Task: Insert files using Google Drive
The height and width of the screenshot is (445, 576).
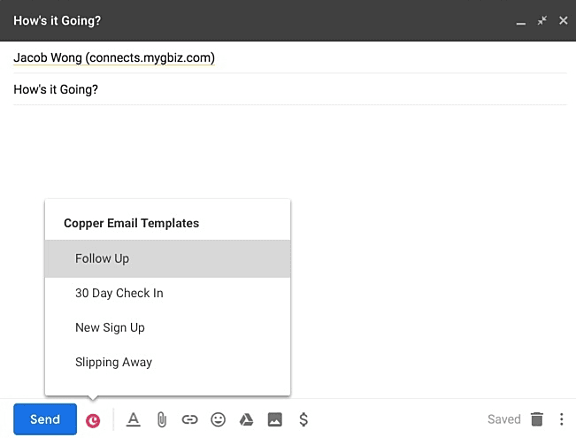Action: (x=246, y=420)
